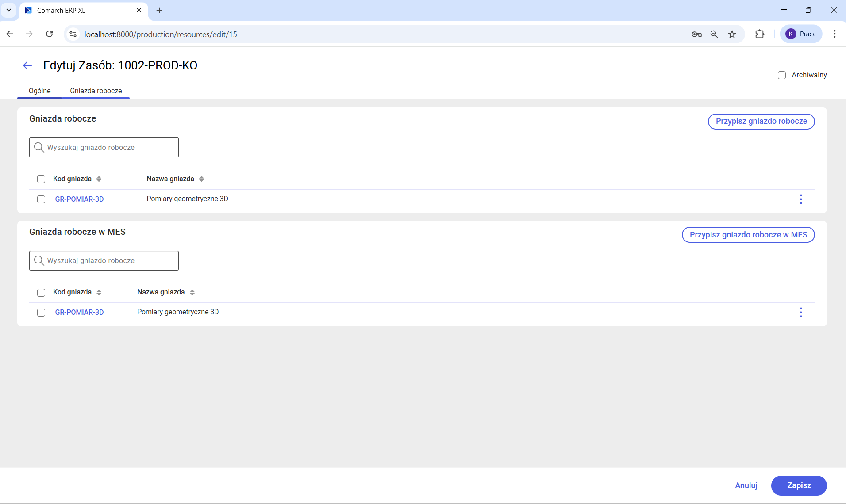Cancel editing with Anuluj

point(746,485)
